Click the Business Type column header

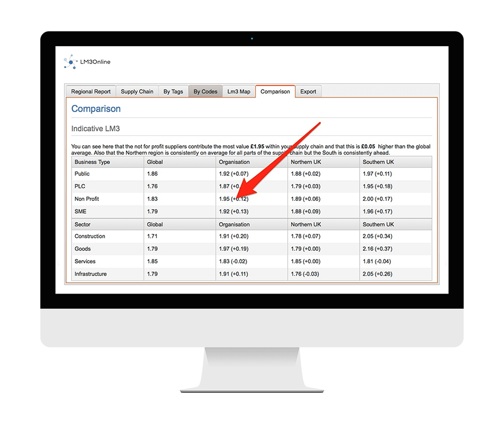pos(92,162)
